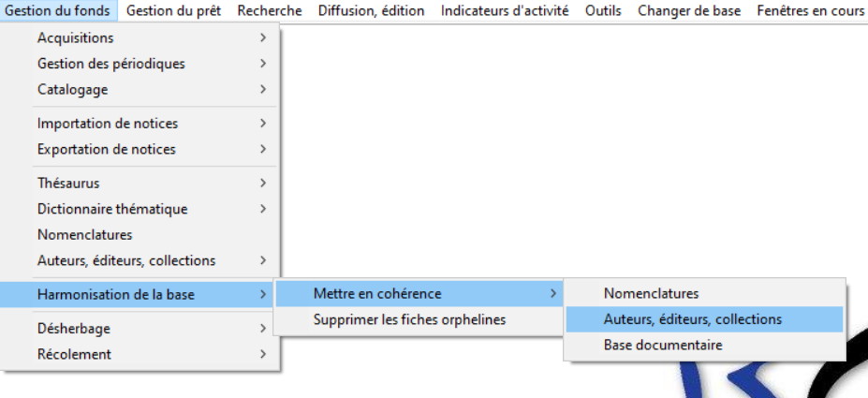Open the Changer de base menu
The width and height of the screenshot is (868, 398).
point(689,10)
